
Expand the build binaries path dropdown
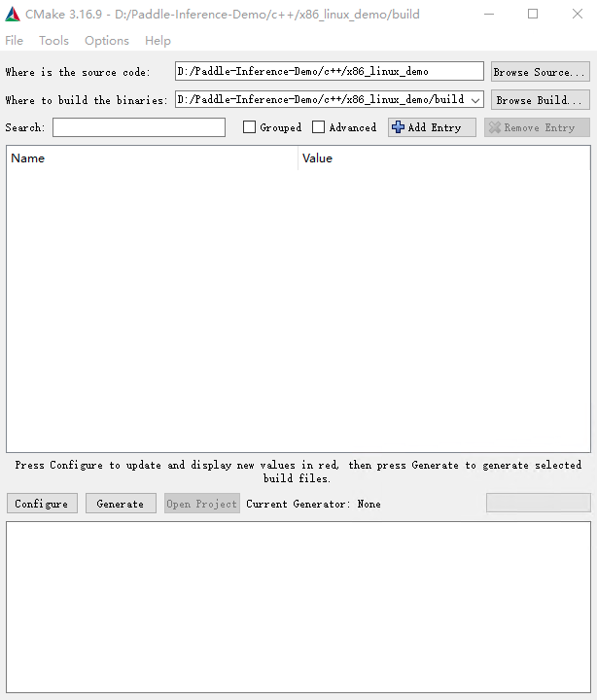(x=474, y=100)
